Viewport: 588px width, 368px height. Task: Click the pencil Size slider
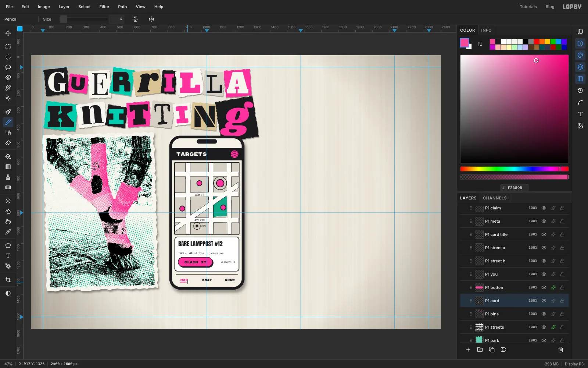pos(83,19)
